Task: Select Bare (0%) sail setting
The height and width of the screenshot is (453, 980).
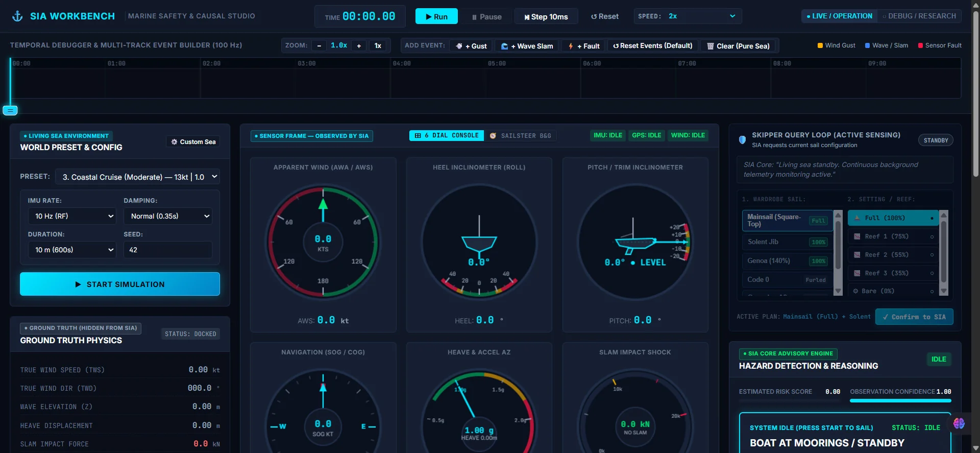Action: pos(893,291)
